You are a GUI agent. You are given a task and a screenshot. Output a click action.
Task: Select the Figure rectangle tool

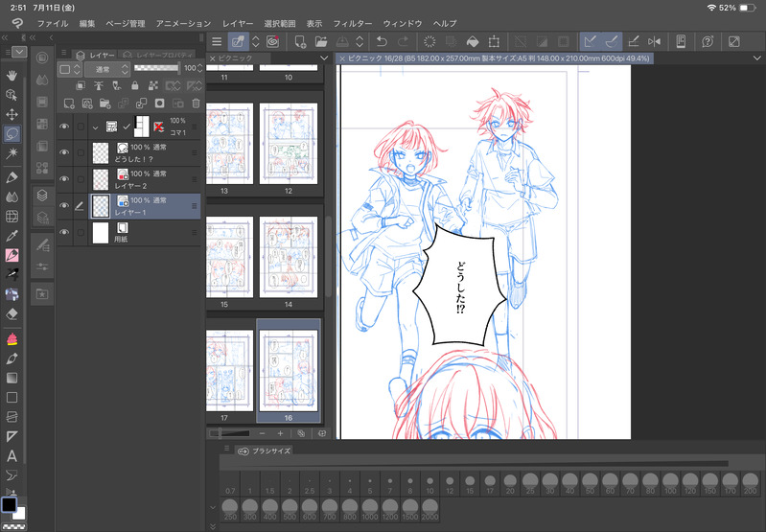click(x=12, y=397)
